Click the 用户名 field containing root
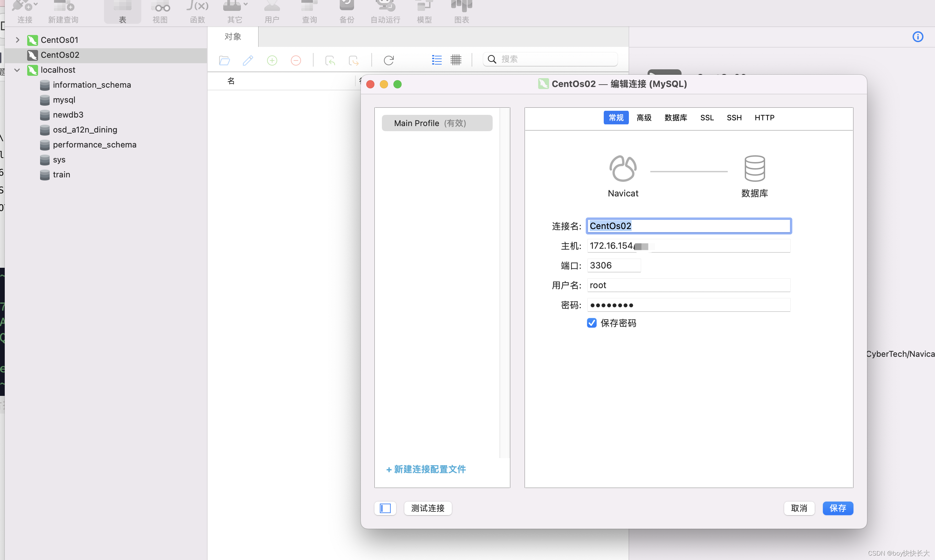The image size is (935, 560). tap(689, 285)
